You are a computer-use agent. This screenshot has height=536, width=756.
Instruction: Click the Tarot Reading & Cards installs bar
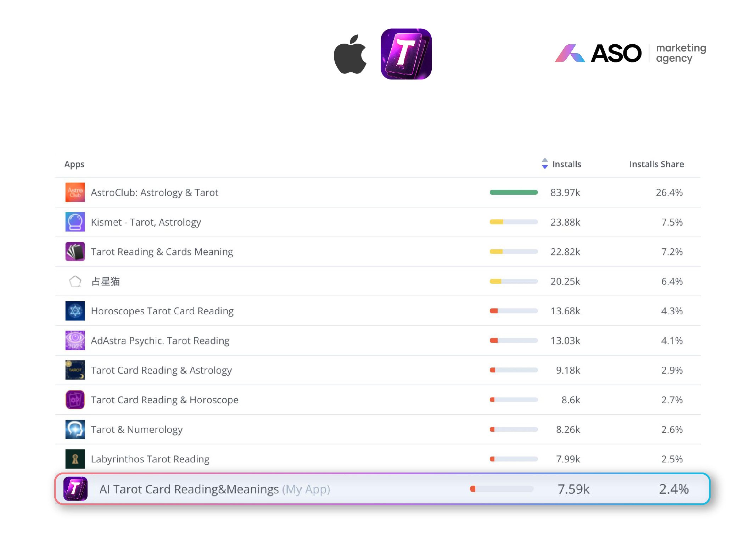[x=514, y=252]
